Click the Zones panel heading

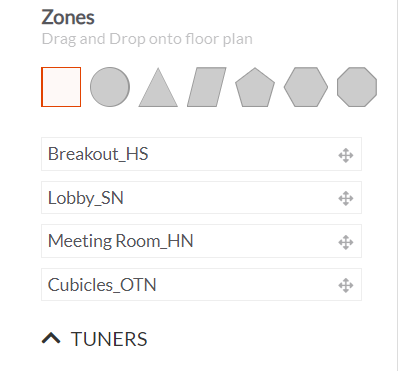tap(68, 17)
